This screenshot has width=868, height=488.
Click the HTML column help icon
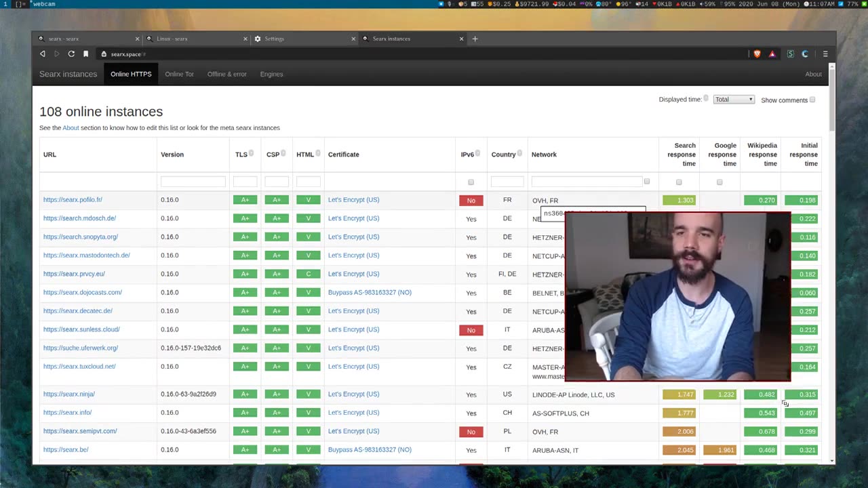[x=317, y=153]
